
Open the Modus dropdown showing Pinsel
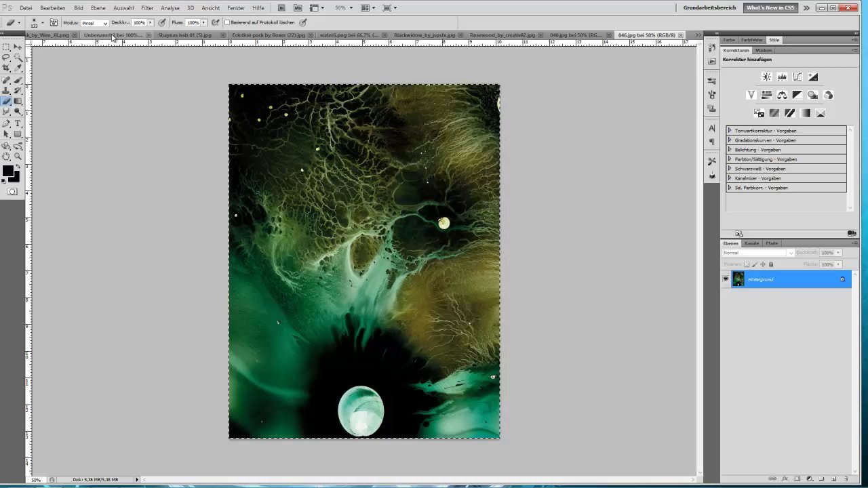(94, 22)
